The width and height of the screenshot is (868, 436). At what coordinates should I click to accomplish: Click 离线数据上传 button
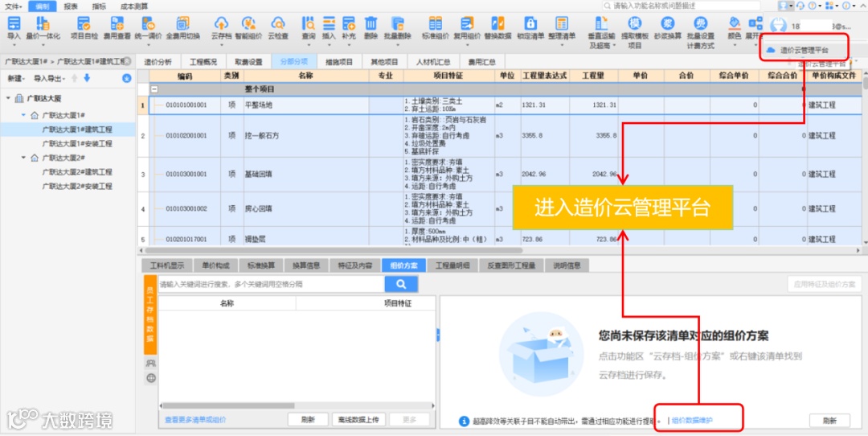coord(358,419)
